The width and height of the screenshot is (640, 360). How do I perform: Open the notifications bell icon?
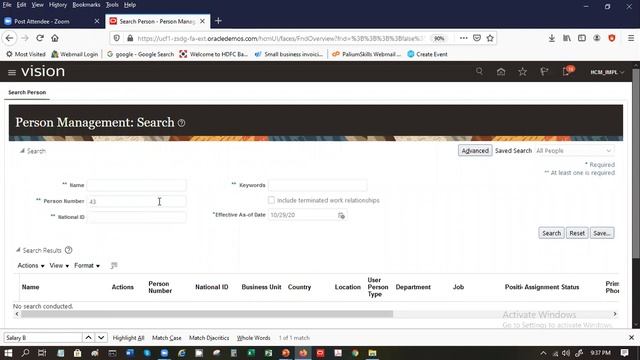point(566,72)
